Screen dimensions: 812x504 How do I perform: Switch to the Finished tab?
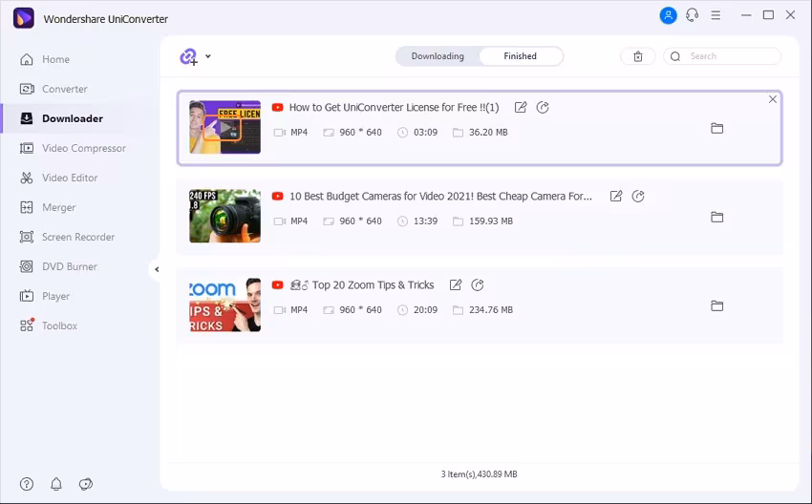pyautogui.click(x=521, y=56)
